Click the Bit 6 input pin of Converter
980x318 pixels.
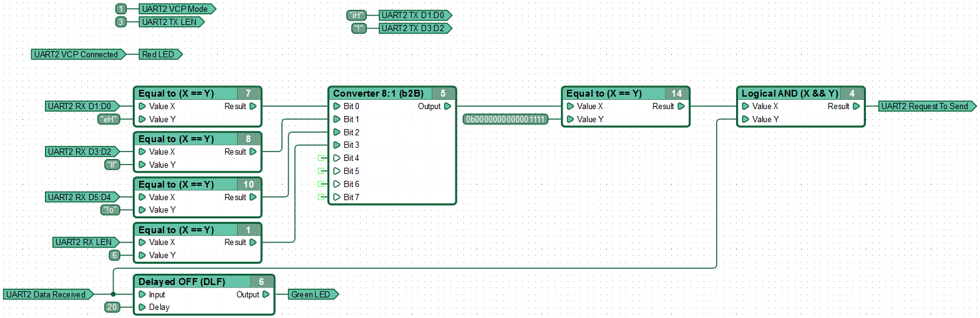pyautogui.click(x=337, y=184)
